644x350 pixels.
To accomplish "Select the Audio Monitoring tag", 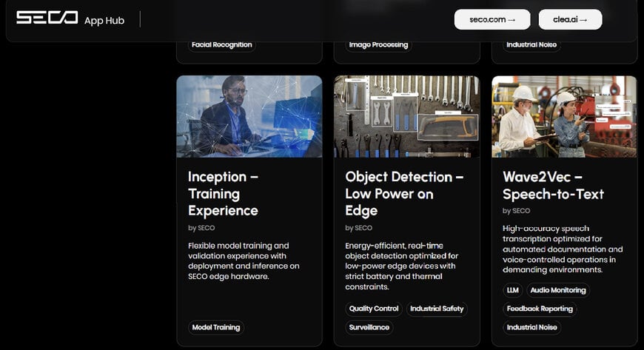I will click(x=557, y=290).
